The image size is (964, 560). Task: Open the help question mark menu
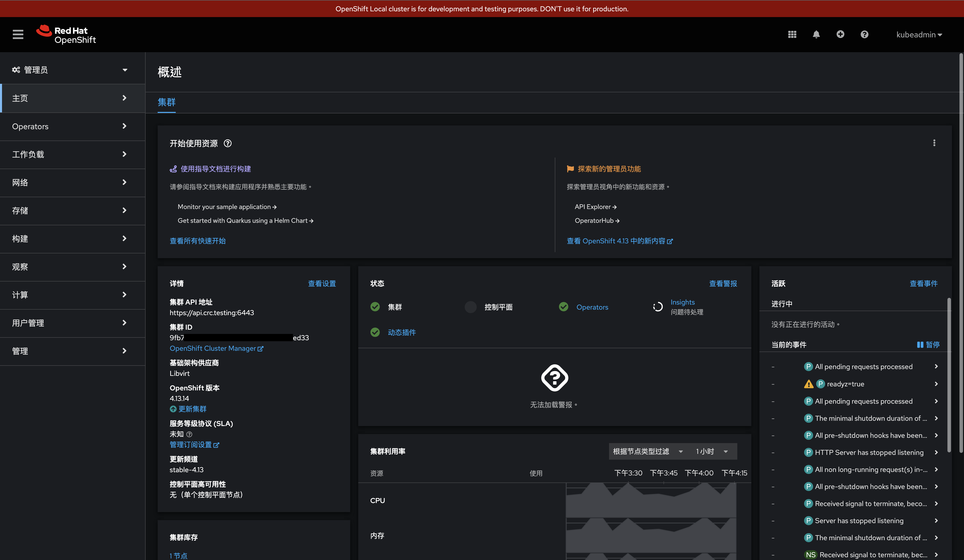coord(864,34)
